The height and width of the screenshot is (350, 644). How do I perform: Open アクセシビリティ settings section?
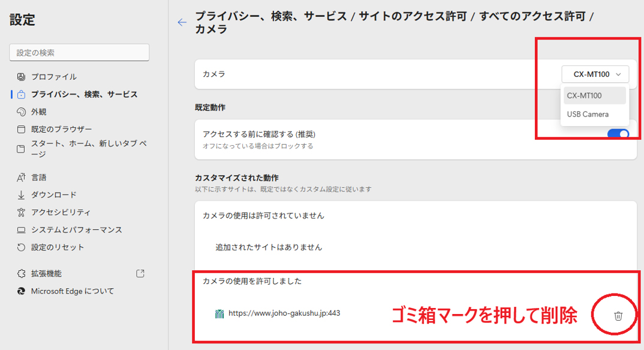61,212
